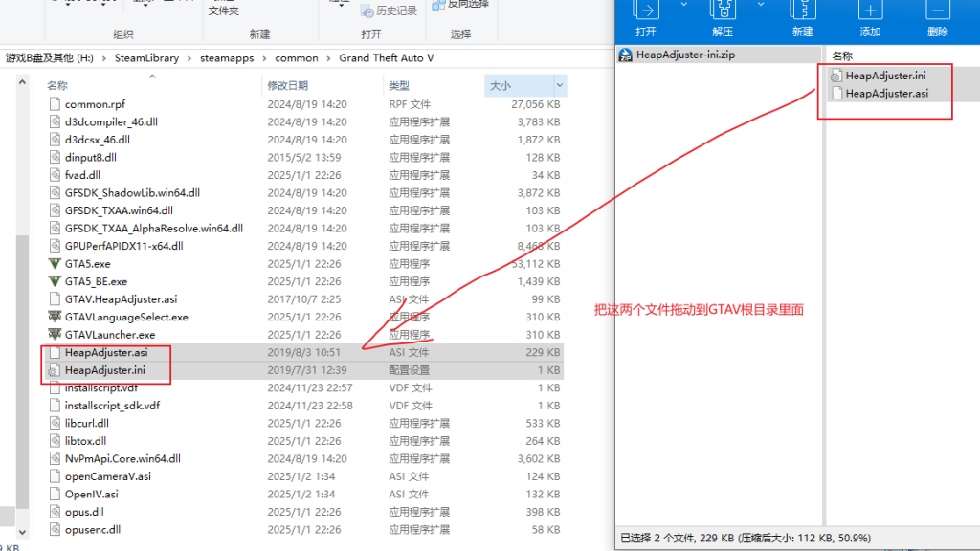
Task: Click the 添加 add icon in archive toolbar
Action: click(x=870, y=10)
